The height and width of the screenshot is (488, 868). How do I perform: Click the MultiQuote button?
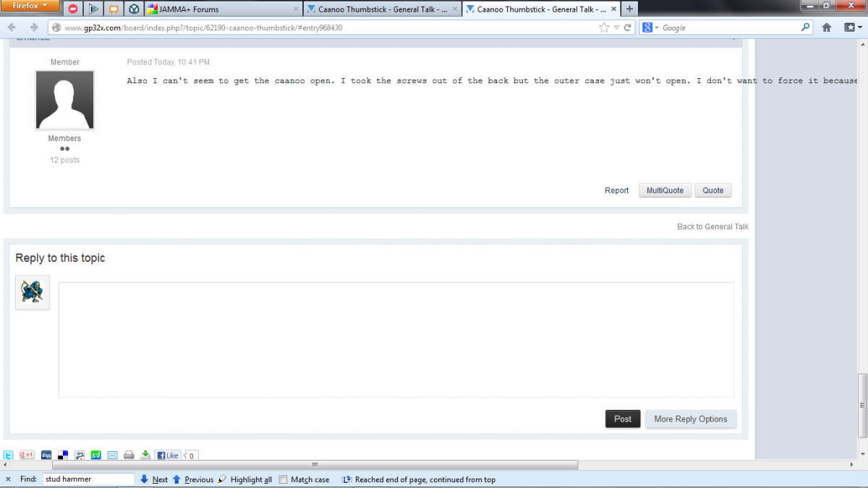(664, 190)
